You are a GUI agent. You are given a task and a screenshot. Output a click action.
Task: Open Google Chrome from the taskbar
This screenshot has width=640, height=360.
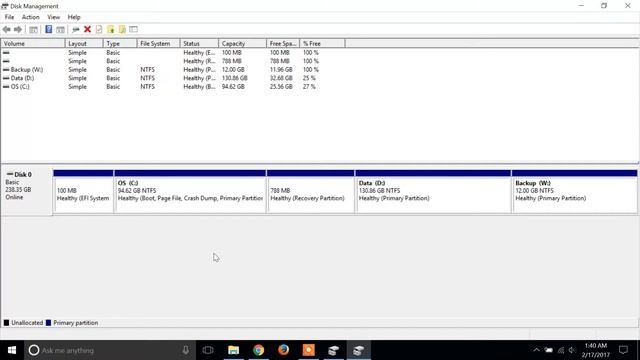coord(258,350)
